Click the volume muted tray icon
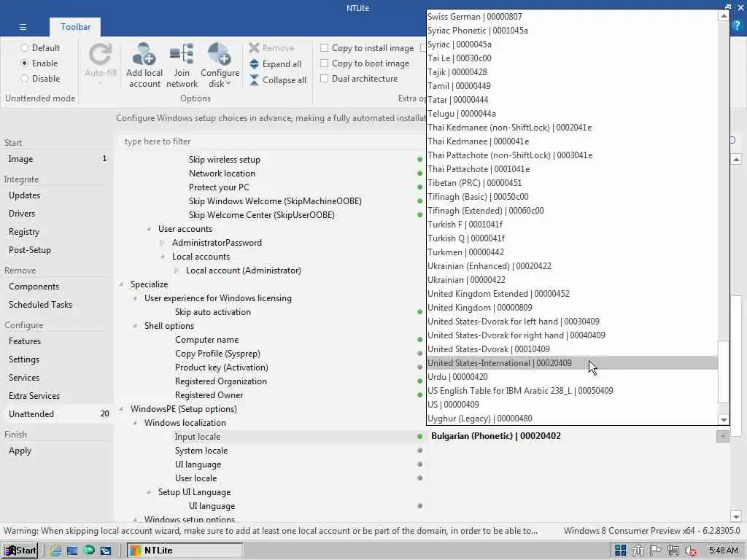 (691, 551)
